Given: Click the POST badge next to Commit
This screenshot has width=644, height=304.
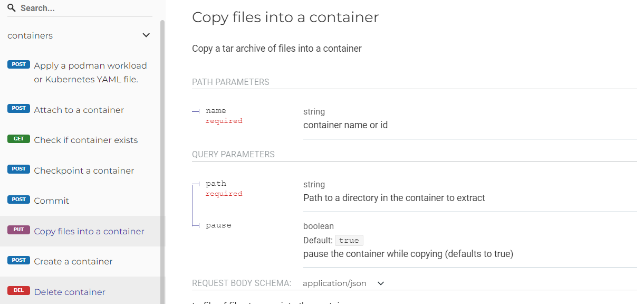Looking at the screenshot, I should pyautogui.click(x=18, y=199).
